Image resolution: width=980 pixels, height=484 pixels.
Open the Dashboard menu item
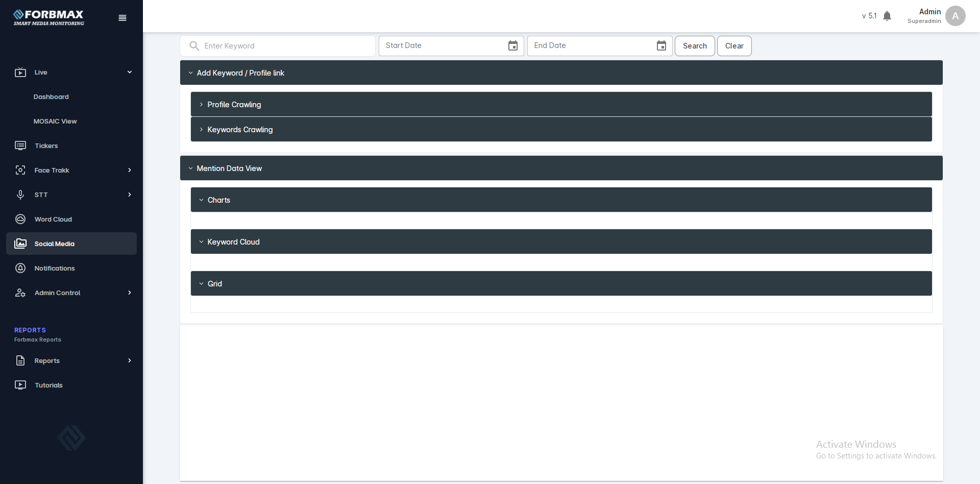(71, 97)
